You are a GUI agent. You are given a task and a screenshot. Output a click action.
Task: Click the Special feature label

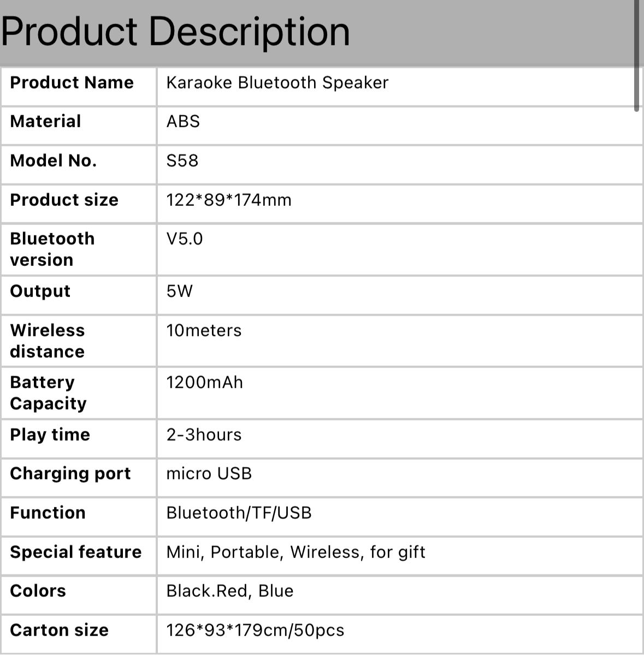point(76,553)
